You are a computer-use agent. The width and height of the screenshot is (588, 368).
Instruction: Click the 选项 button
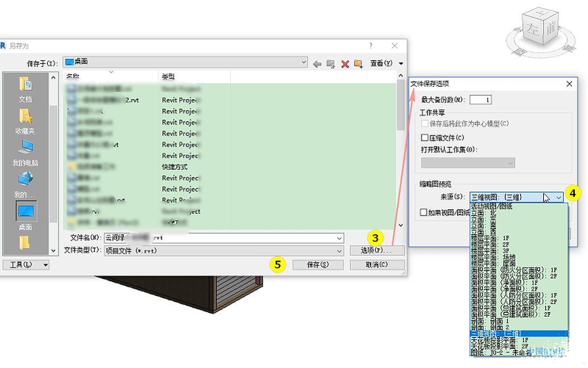tap(377, 250)
